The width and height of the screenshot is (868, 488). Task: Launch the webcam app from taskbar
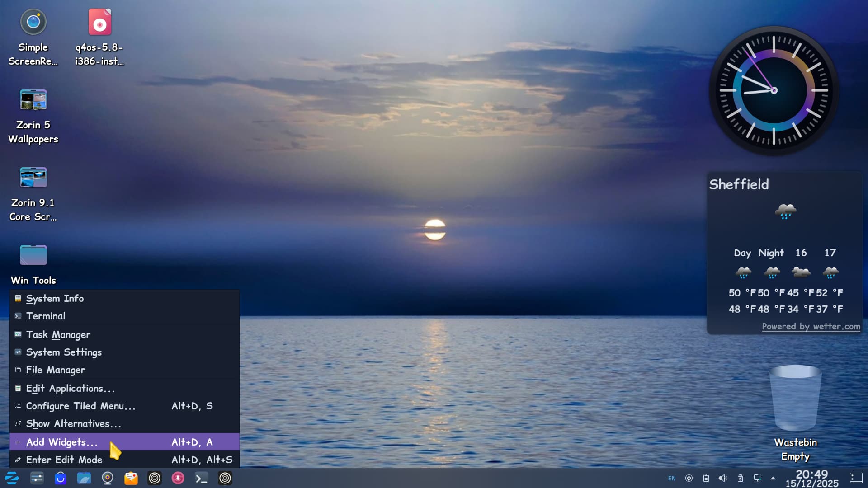(x=108, y=478)
